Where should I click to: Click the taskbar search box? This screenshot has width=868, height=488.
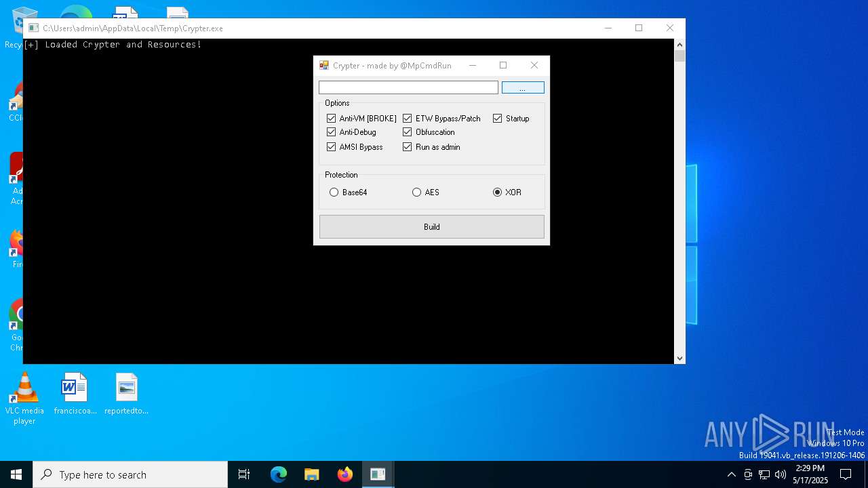(x=130, y=474)
